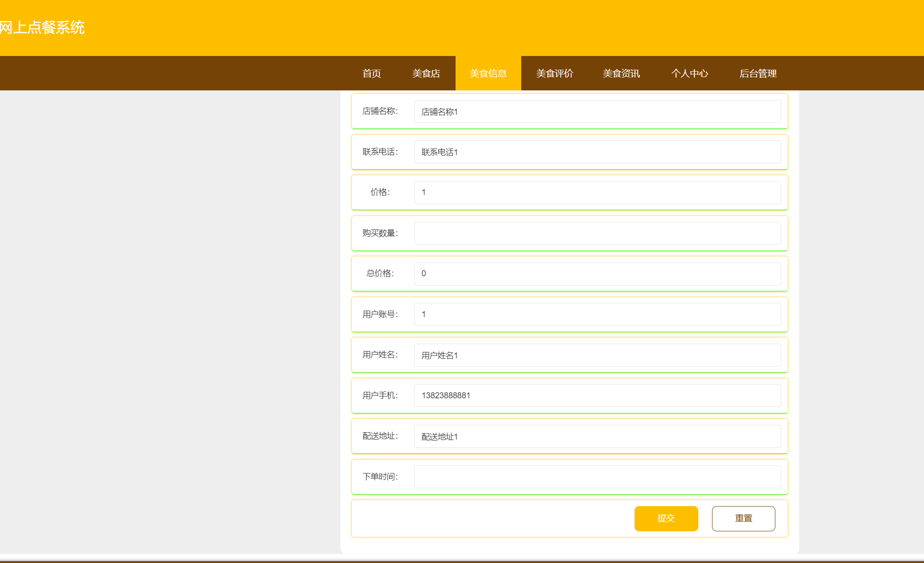
Task: Open the 美食评价 page
Action: pos(554,73)
